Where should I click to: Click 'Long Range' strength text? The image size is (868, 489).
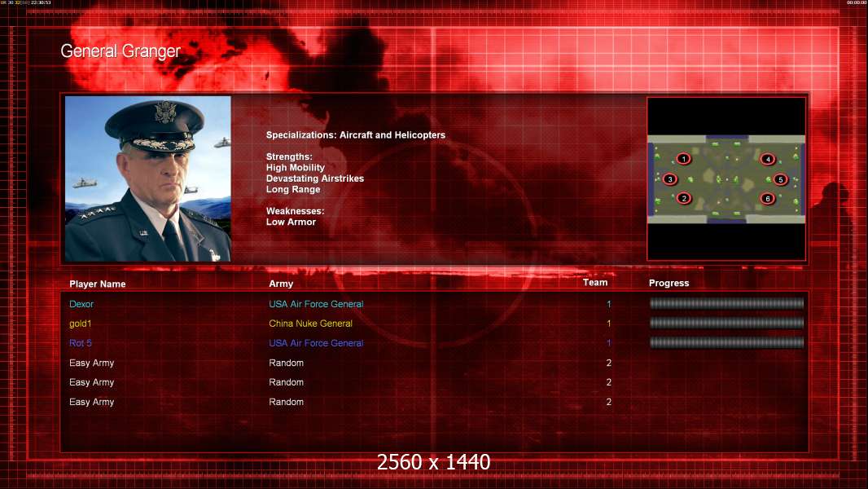tap(293, 189)
